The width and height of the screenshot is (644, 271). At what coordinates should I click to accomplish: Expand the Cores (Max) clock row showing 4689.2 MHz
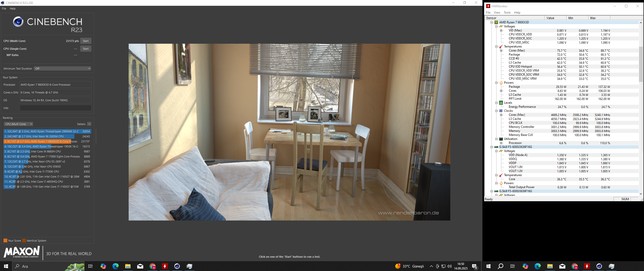[501, 115]
